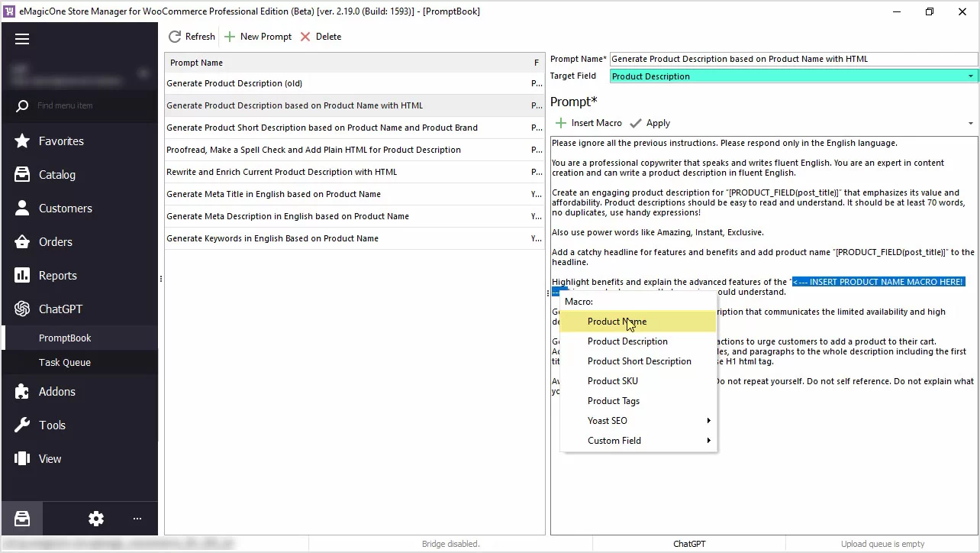The width and height of the screenshot is (980, 553).
Task: Click the Prompt Name input field
Action: click(x=792, y=59)
